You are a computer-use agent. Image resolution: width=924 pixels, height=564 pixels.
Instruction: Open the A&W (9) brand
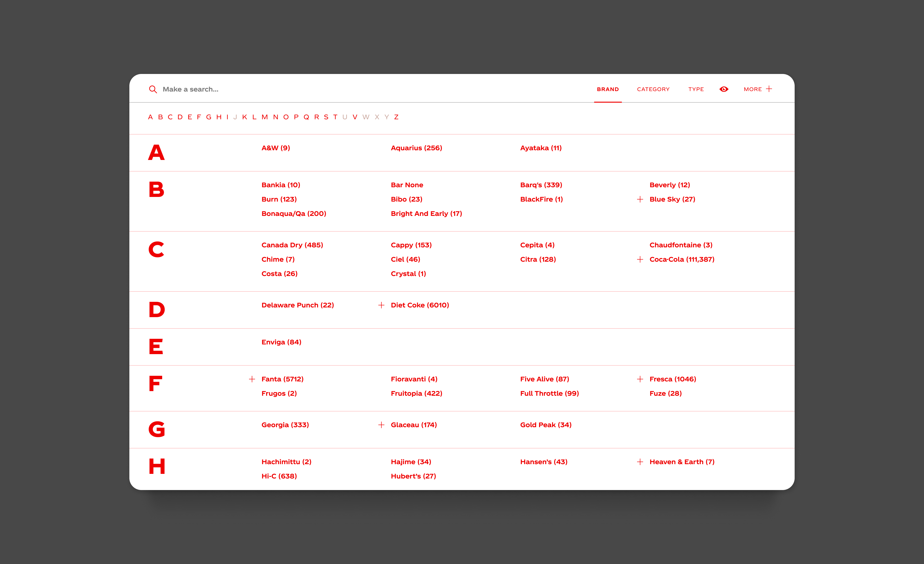pyautogui.click(x=276, y=148)
